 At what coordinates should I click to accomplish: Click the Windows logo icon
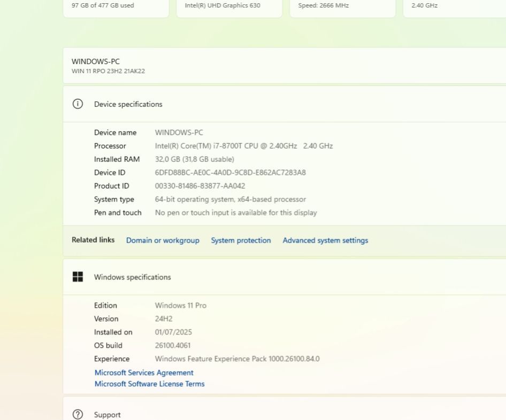tap(78, 277)
